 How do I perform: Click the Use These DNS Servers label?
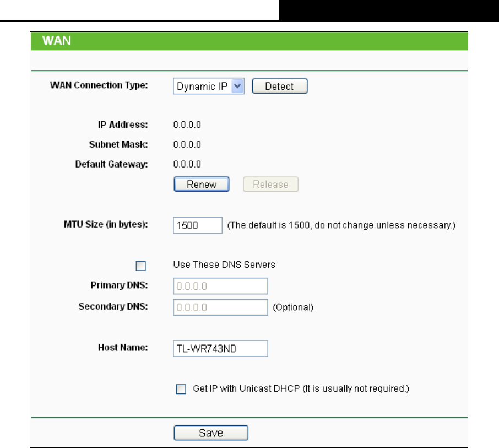[224, 265]
